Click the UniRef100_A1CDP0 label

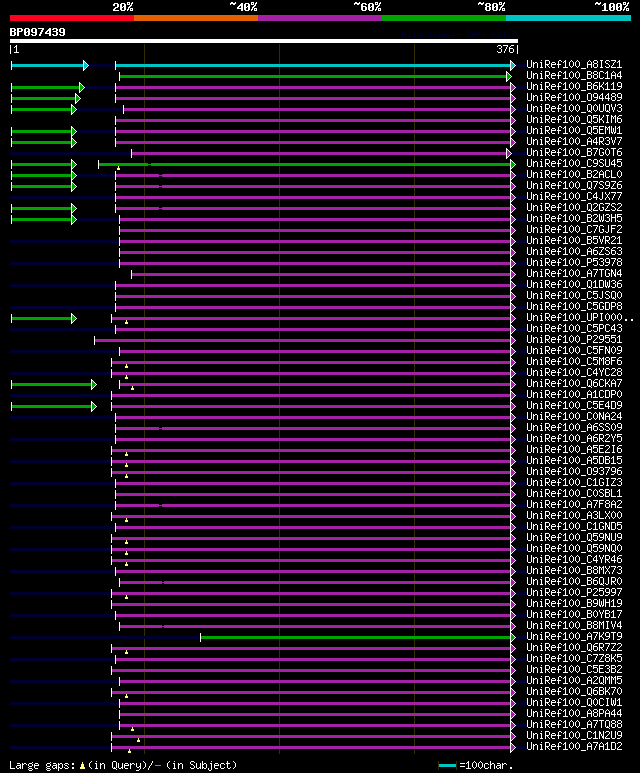click(x=574, y=394)
